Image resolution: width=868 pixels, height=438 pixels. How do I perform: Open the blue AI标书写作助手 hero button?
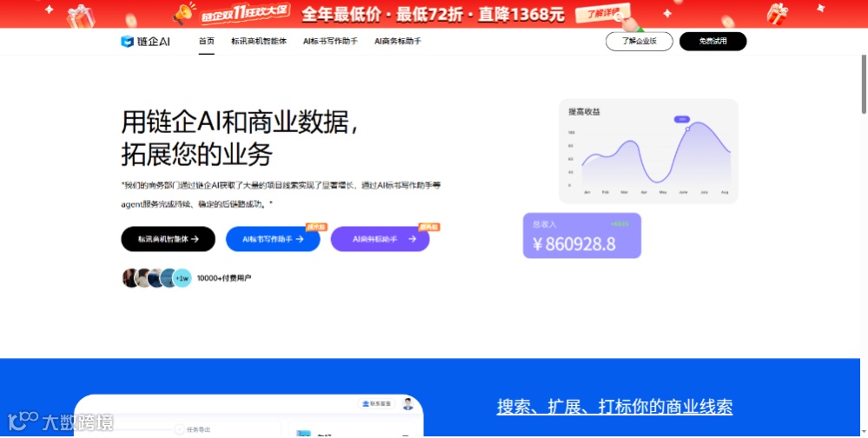click(x=273, y=239)
